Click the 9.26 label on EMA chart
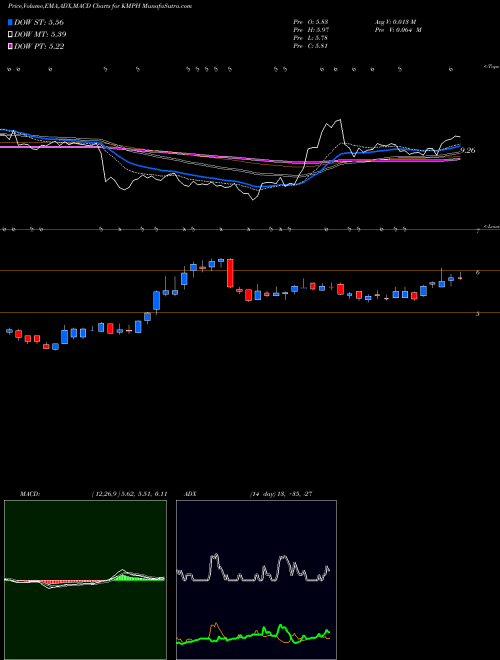 (468, 150)
